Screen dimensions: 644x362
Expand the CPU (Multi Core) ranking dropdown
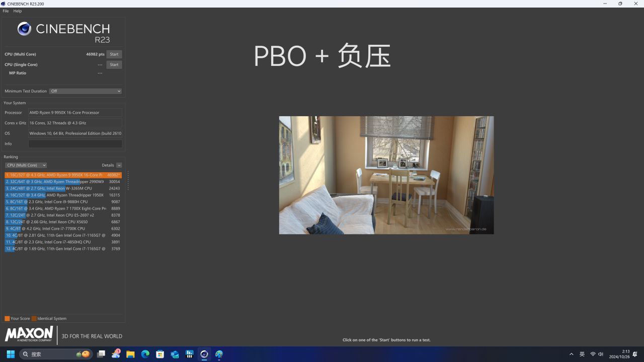pyautogui.click(x=26, y=165)
